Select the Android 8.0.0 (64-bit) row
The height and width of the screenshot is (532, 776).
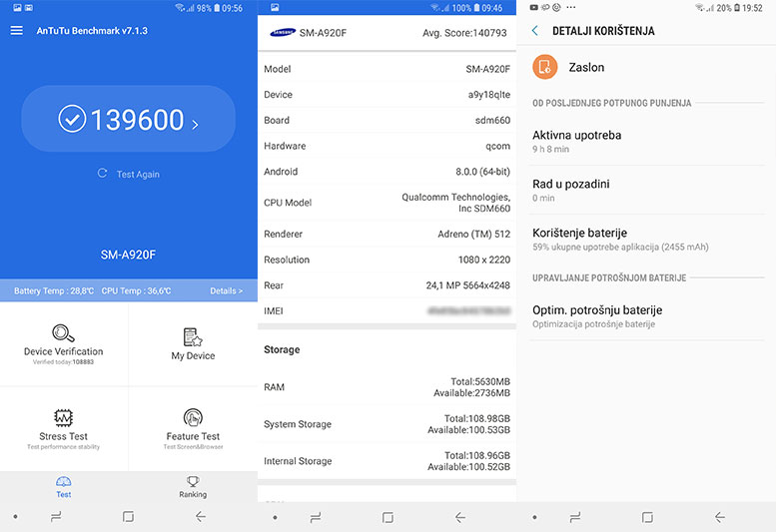[388, 172]
